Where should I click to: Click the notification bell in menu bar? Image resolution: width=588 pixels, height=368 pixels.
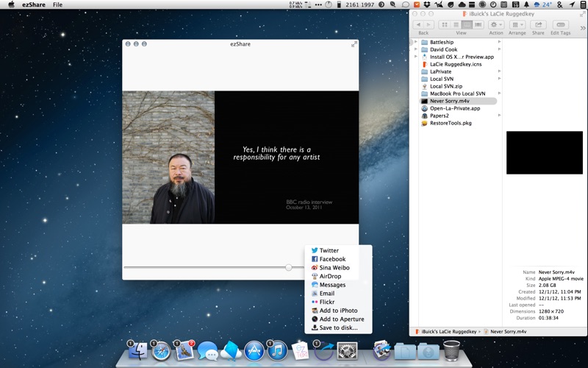pos(526,4)
